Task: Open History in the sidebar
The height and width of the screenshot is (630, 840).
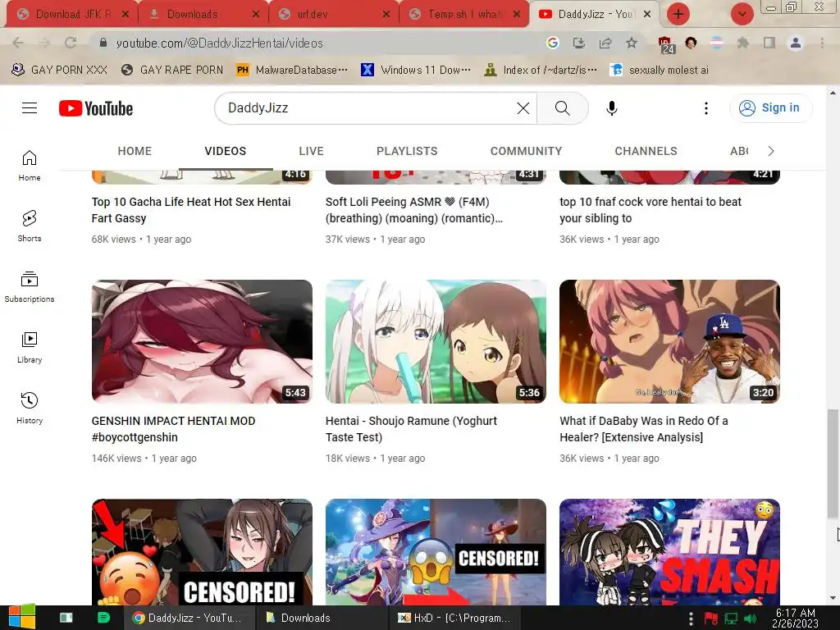Action: [30, 409]
